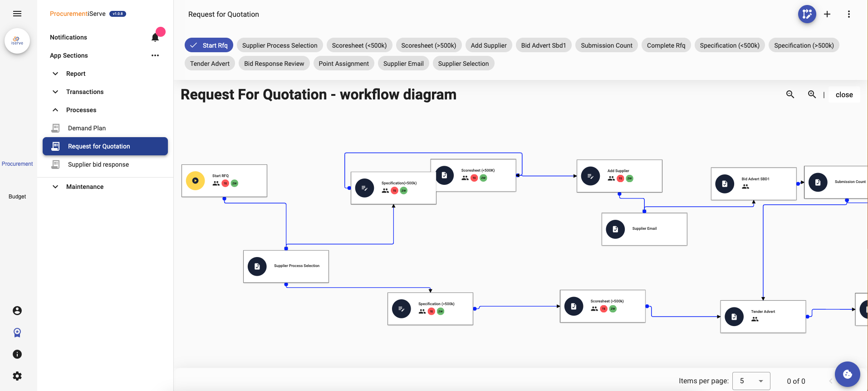Open Supplier bid response menu item
The image size is (868, 391).
coord(98,164)
